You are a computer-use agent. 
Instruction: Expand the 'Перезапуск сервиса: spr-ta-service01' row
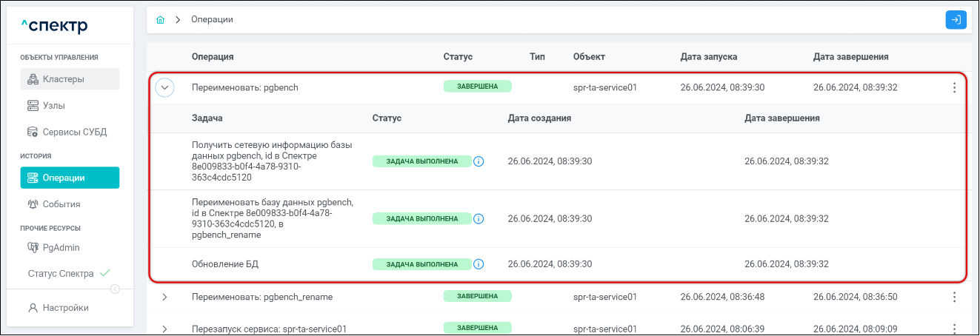click(164, 329)
